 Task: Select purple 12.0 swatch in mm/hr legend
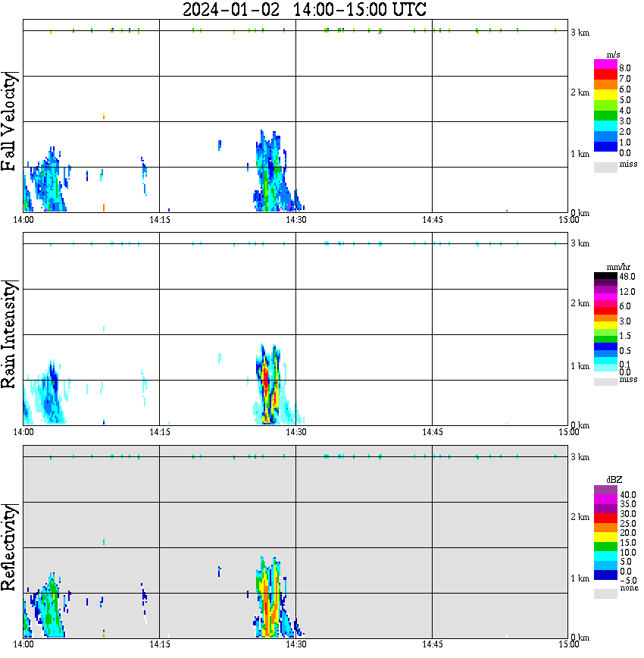(x=605, y=290)
